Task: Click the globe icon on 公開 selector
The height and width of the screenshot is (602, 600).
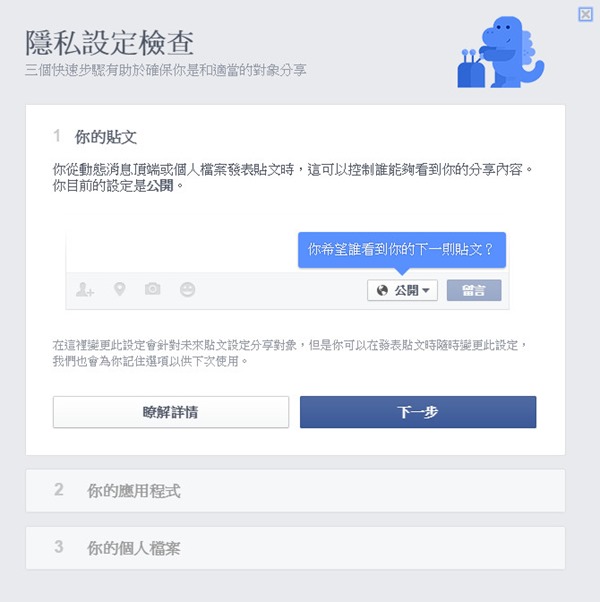Action: pyautogui.click(x=382, y=290)
